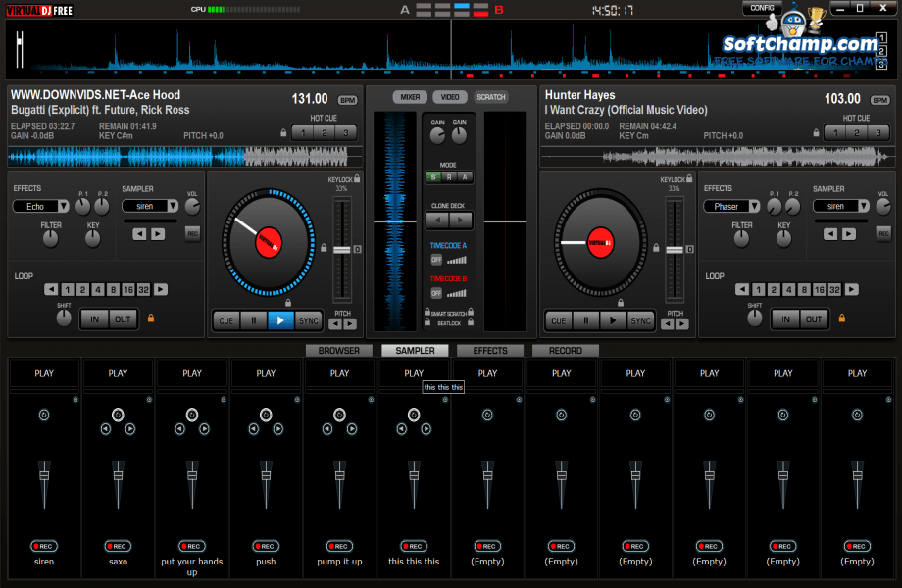Play left deck sampler forward arrow
Image resolution: width=902 pixels, height=588 pixels.
[x=158, y=234]
